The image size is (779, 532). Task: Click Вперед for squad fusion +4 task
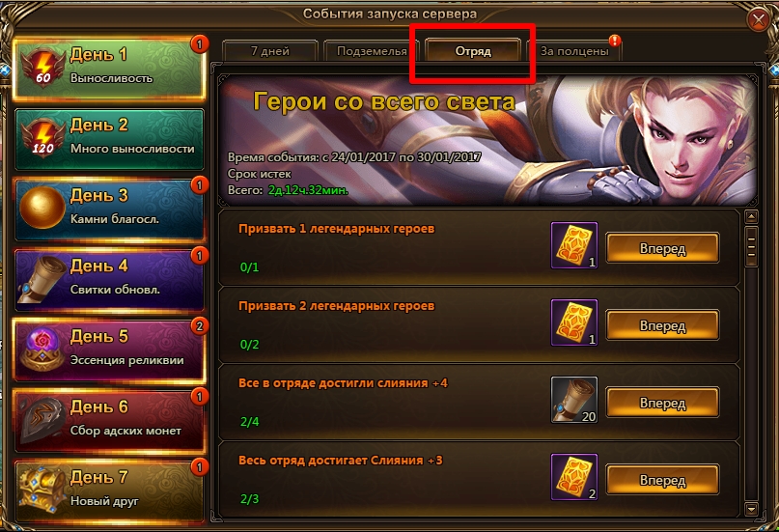663,403
